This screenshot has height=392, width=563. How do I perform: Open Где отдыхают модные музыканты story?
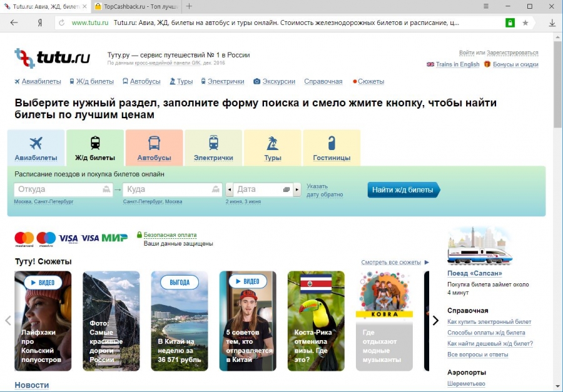click(384, 321)
